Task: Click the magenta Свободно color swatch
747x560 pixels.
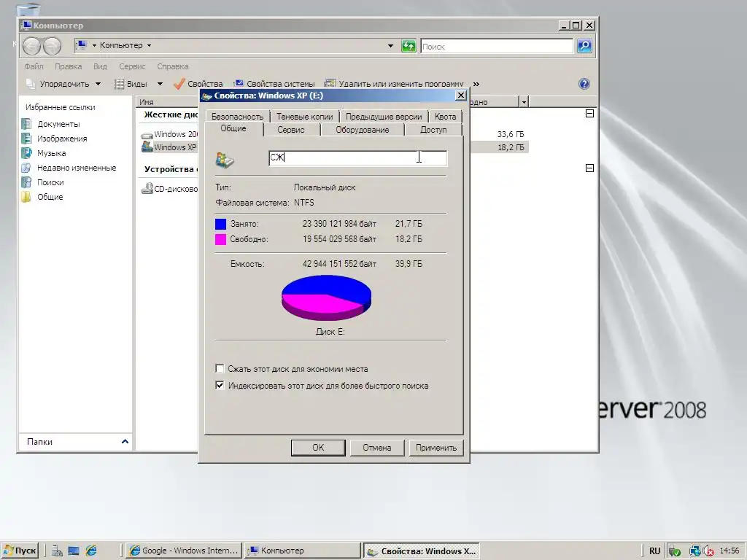Action: click(220, 239)
